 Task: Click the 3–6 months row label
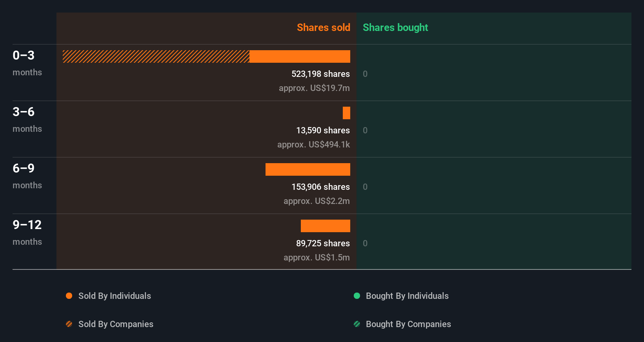[x=27, y=120]
